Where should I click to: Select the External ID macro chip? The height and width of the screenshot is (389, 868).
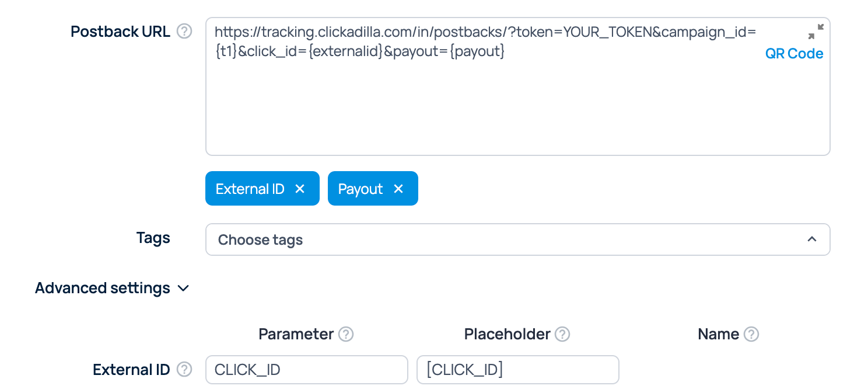251,188
